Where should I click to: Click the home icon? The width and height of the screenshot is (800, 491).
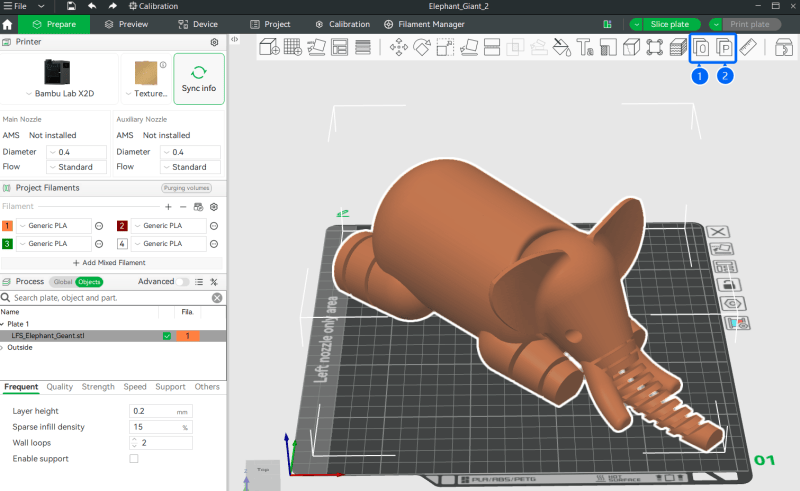[7, 24]
